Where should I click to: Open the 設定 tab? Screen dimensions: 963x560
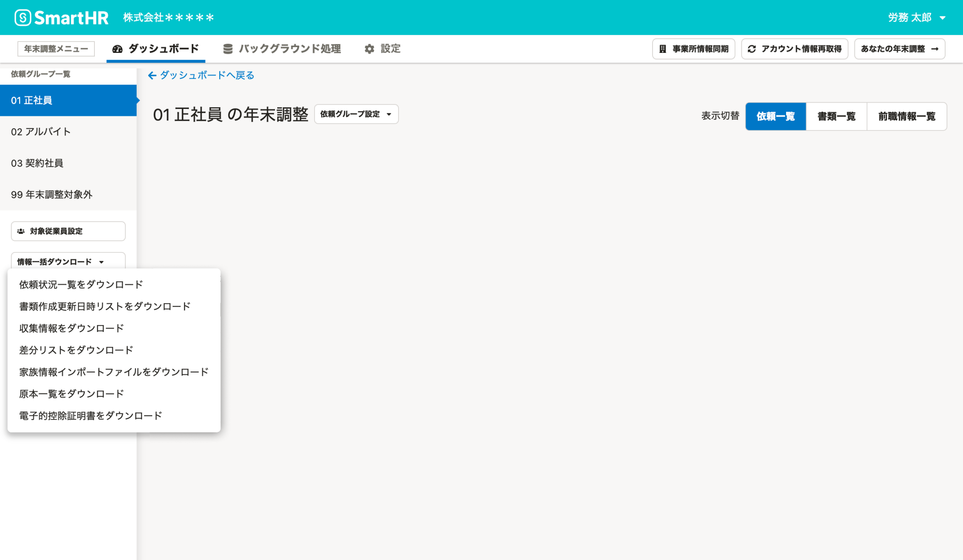tap(382, 49)
